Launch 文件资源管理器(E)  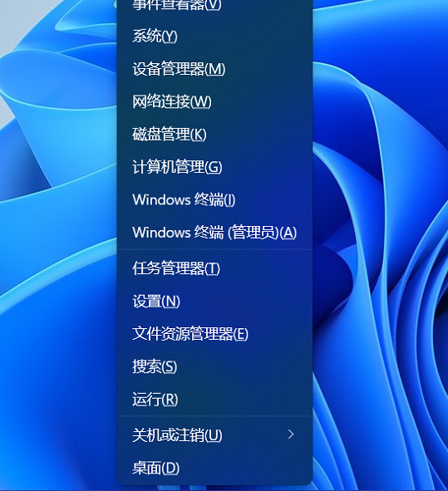[214, 334]
